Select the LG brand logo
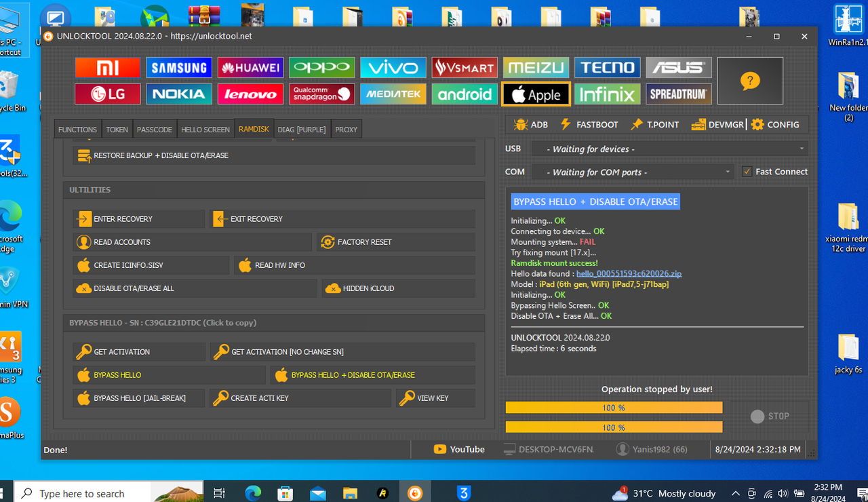 coord(108,94)
